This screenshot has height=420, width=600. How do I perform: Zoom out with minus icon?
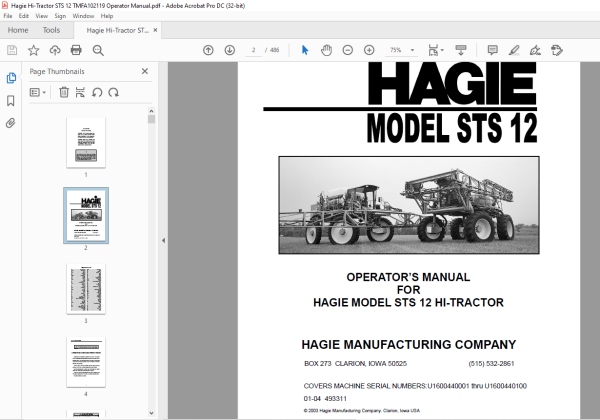click(x=347, y=50)
